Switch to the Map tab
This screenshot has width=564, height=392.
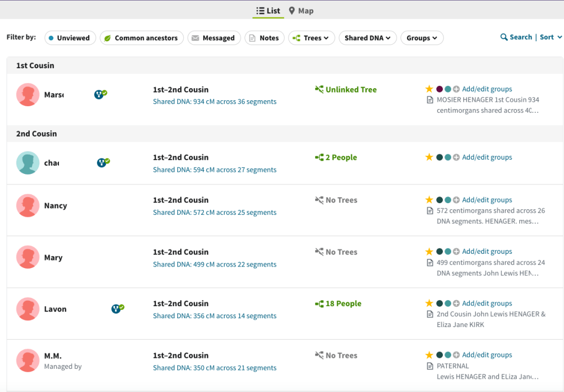pyautogui.click(x=301, y=11)
